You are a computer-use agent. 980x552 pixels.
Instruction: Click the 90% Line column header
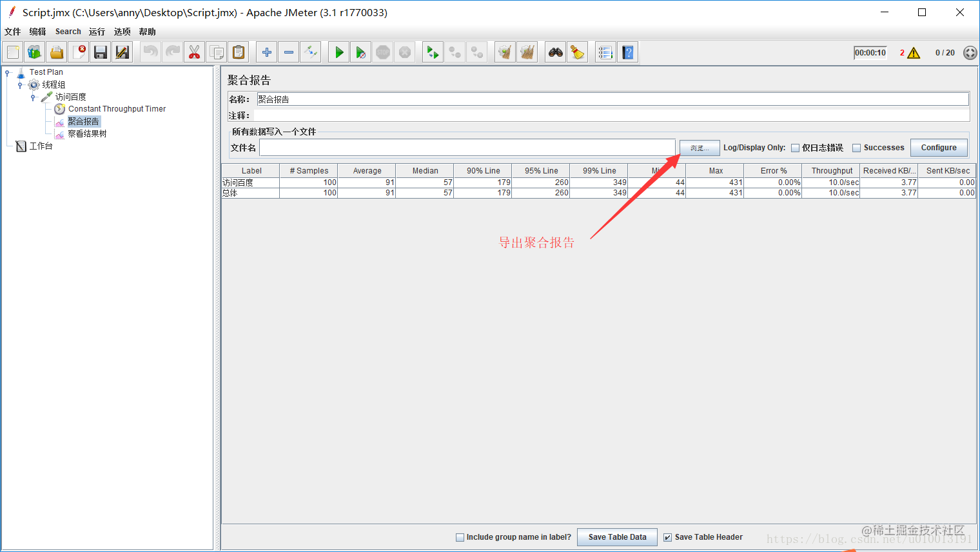pyautogui.click(x=483, y=171)
